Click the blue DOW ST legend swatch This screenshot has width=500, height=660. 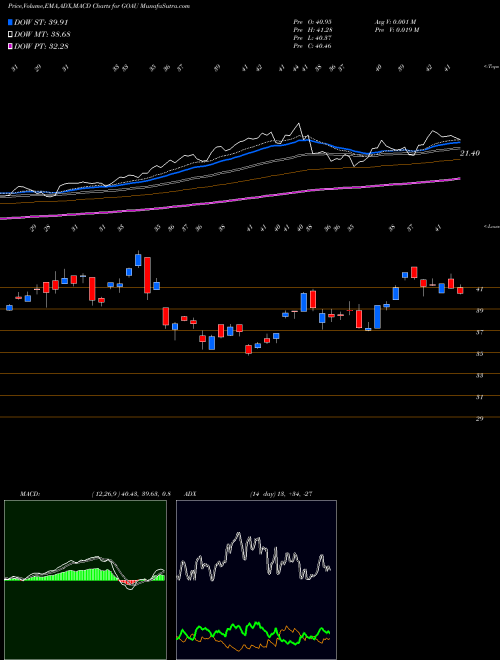(11, 22)
